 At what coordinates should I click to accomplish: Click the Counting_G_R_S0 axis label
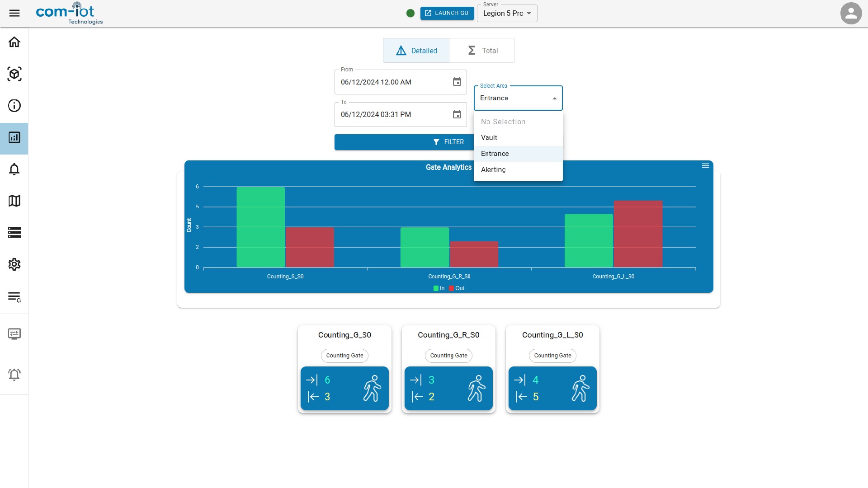(449, 277)
